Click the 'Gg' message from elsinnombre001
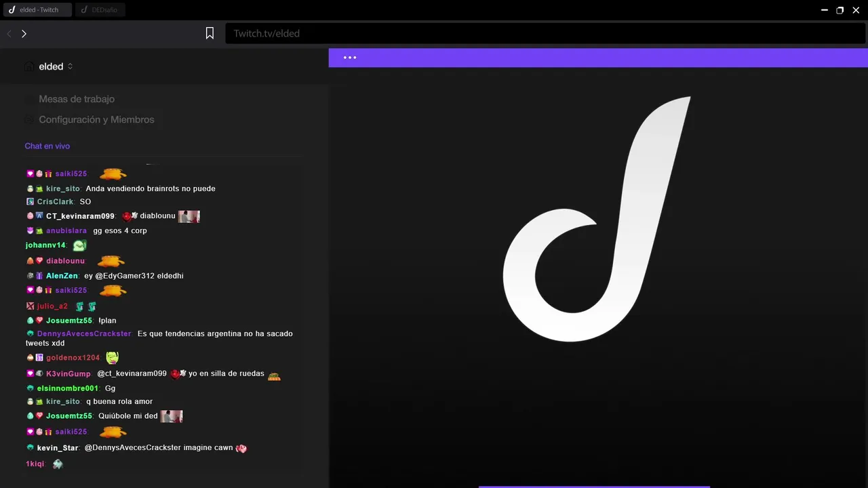868x488 pixels. click(110, 388)
